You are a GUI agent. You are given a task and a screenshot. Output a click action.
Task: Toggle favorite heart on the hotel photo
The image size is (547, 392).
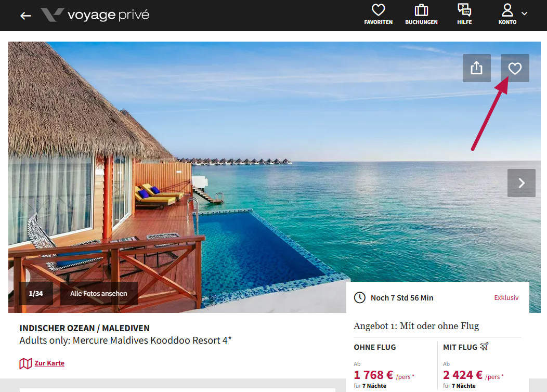(515, 68)
